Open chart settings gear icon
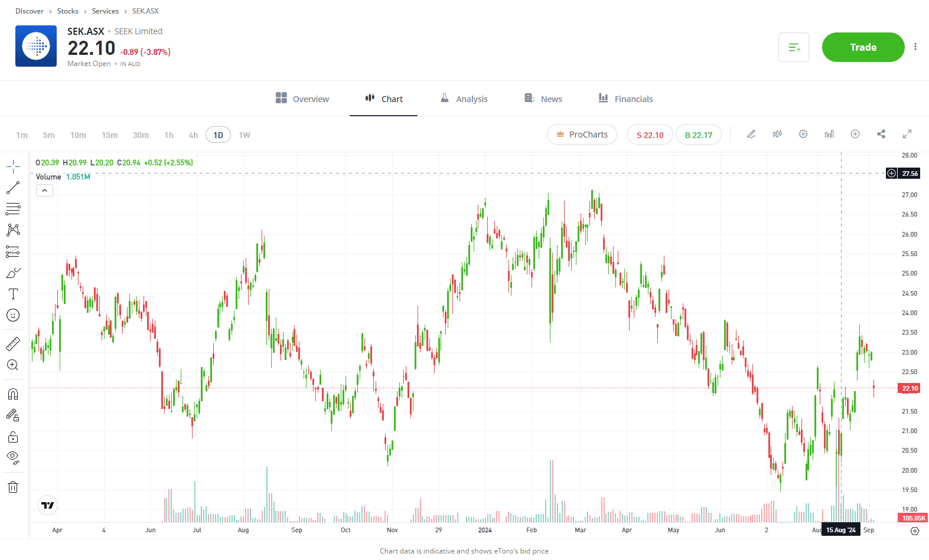Viewport: 929px width, 560px height. point(803,134)
